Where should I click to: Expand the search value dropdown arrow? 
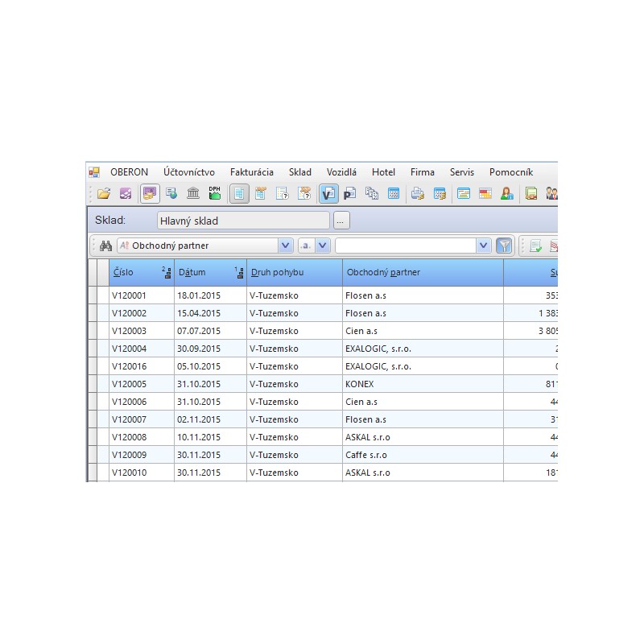tap(484, 246)
